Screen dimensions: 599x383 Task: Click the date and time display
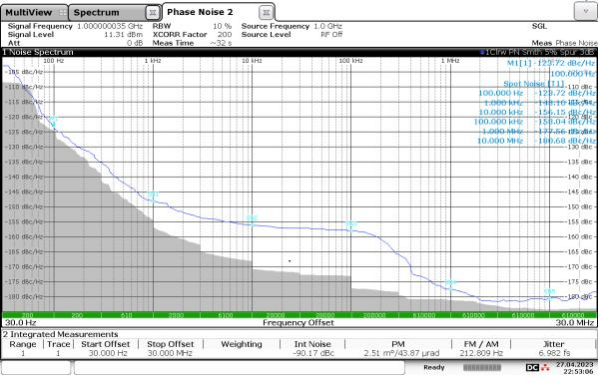coord(575,368)
